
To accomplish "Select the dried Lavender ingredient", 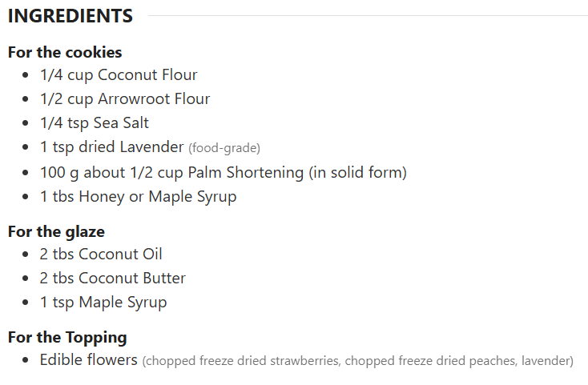I will [x=112, y=147].
